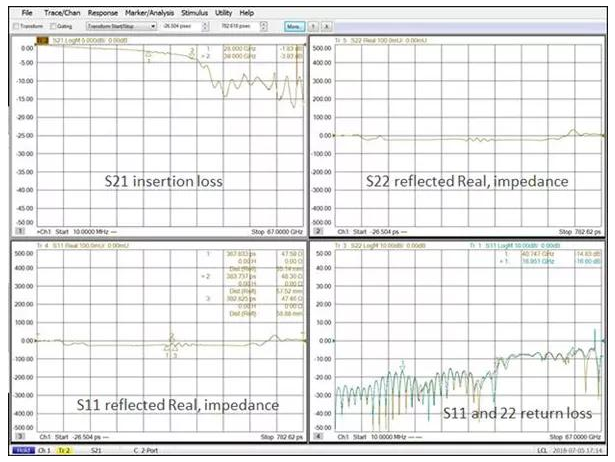615x462 pixels.
Task: Click the marker 1 readout in S21 window
Action: pos(255,49)
